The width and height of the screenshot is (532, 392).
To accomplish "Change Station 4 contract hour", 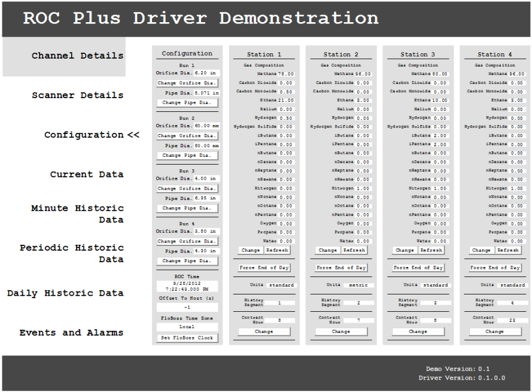I will point(495,332).
